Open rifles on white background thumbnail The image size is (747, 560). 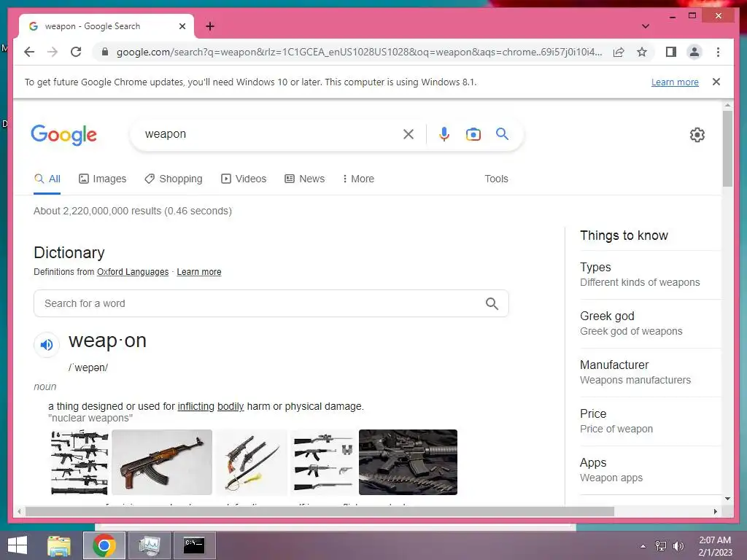(323, 462)
